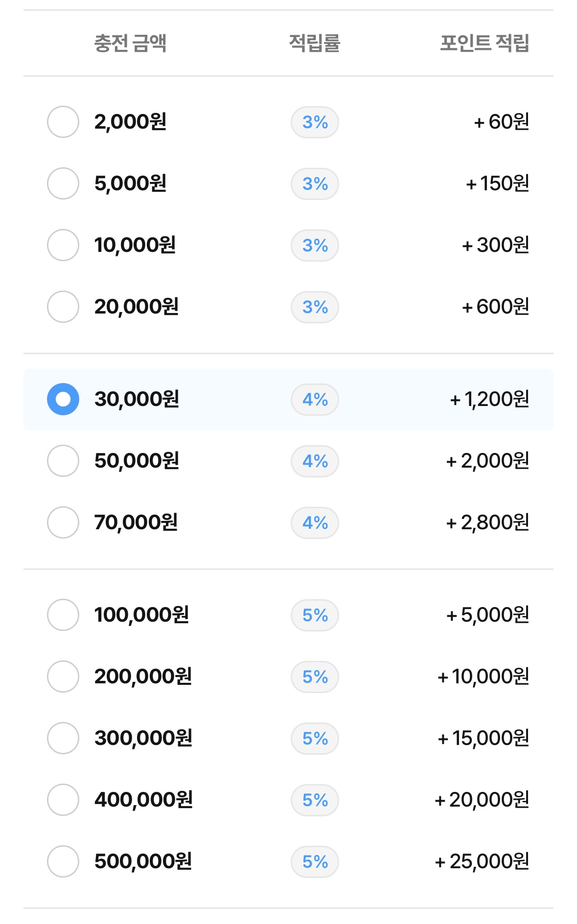Click the 포인트 적립 column header

pos(485,43)
